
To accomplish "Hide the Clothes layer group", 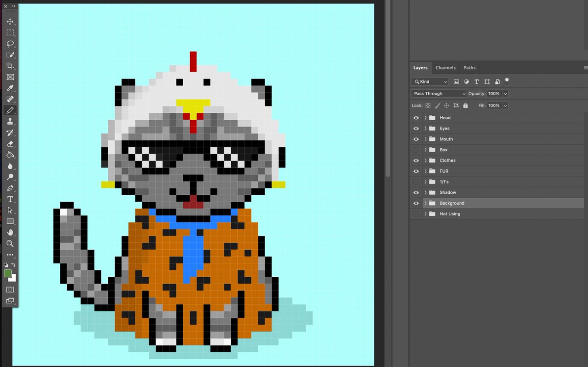I will (x=416, y=160).
